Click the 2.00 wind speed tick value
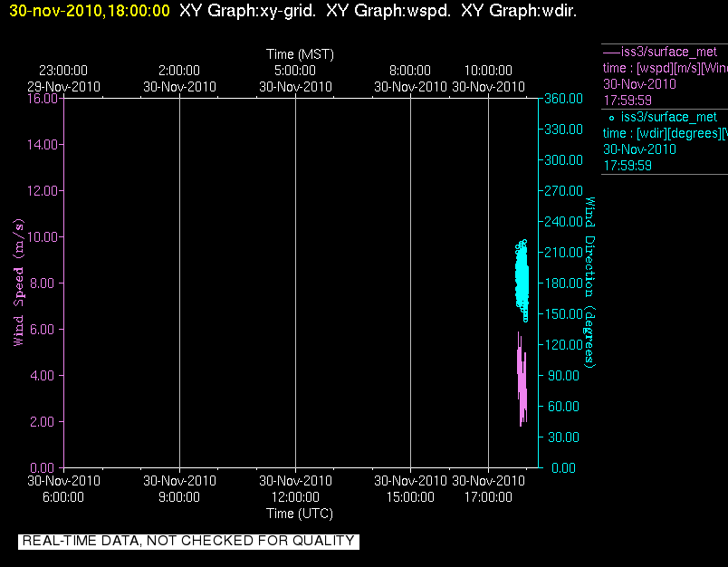 coord(43,422)
